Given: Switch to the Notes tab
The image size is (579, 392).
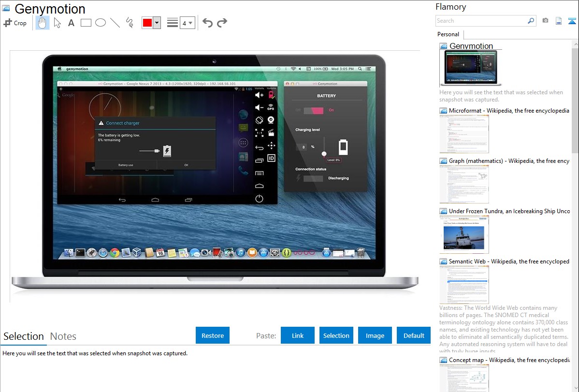Looking at the screenshot, I should 63,336.
